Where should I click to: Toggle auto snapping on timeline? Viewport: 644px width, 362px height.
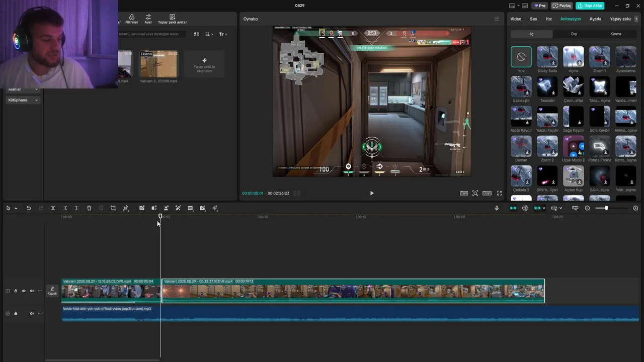coord(525,208)
